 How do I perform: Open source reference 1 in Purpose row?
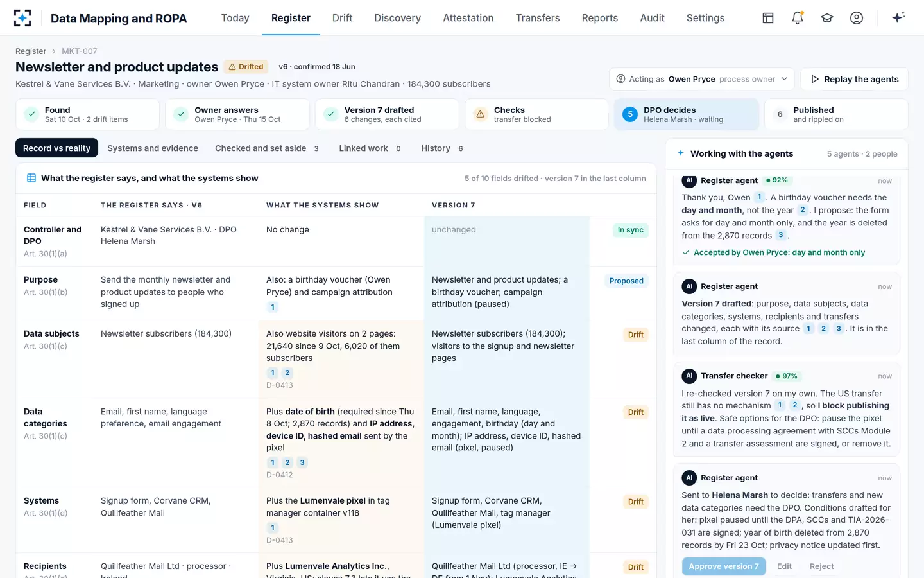[x=273, y=307]
